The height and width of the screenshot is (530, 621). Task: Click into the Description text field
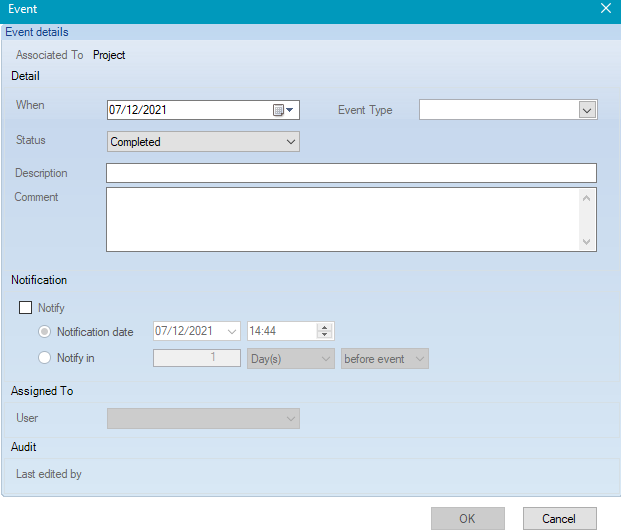pos(350,173)
